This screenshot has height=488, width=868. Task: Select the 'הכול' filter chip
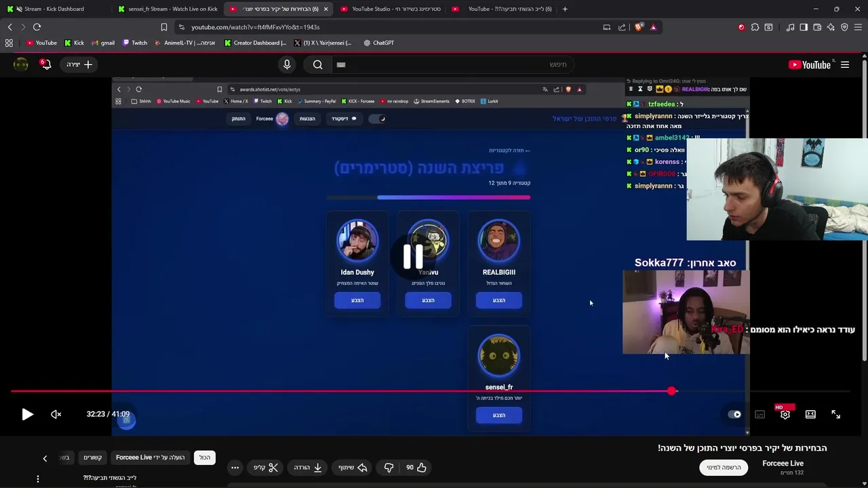205,457
